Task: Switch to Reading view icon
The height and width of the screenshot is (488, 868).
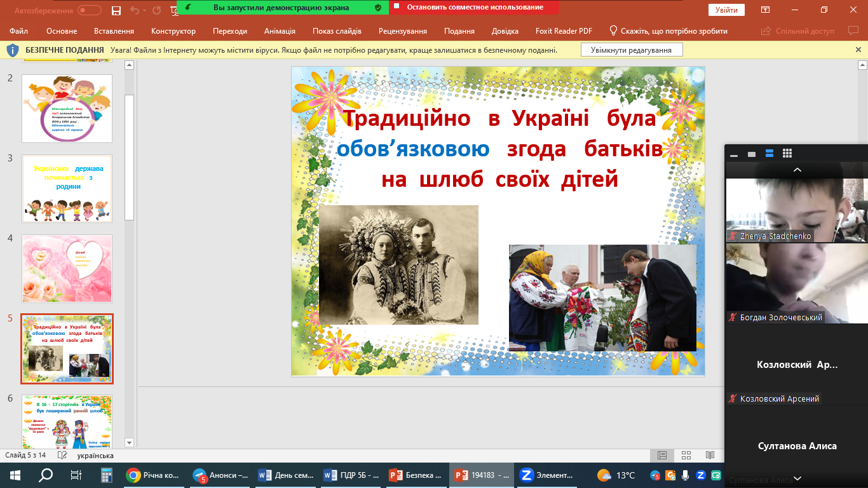Action: point(710,456)
